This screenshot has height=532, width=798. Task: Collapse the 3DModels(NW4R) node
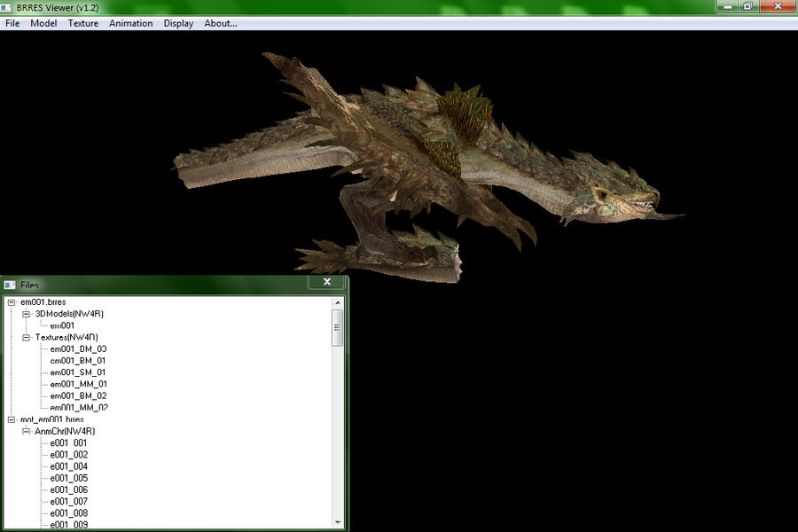pyautogui.click(x=26, y=314)
